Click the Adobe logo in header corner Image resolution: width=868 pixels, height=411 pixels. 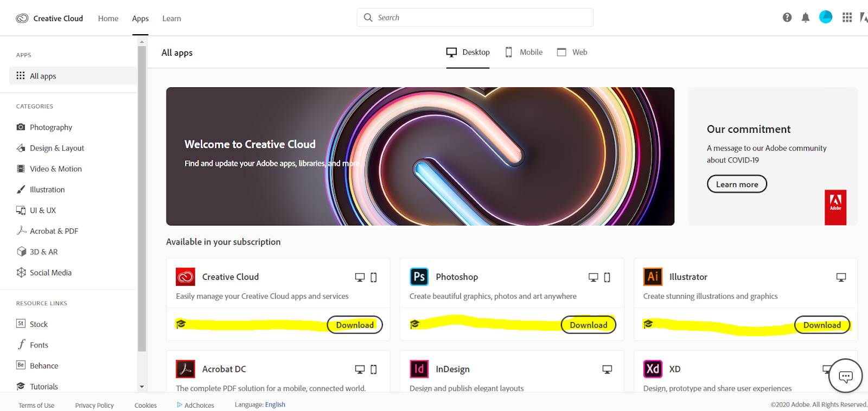864,17
